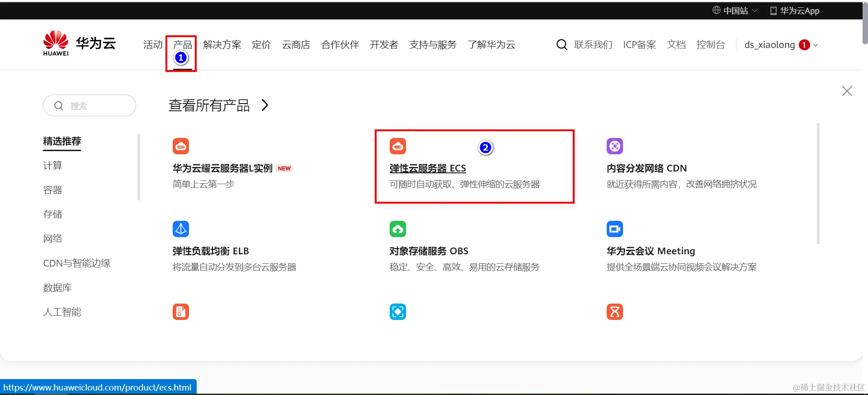Click the ds_xiaolong username
868x395 pixels.
click(769, 45)
